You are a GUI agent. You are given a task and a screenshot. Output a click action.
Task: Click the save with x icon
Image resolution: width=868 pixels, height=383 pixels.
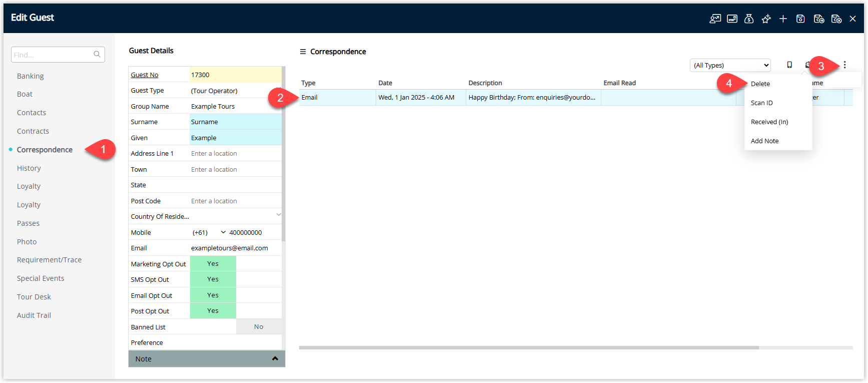click(x=836, y=19)
